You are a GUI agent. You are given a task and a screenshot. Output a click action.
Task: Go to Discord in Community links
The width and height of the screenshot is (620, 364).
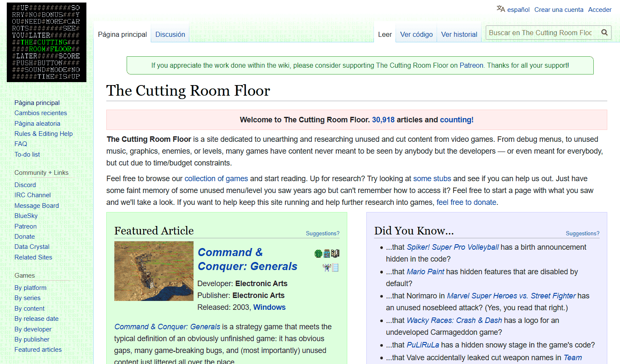(25, 185)
